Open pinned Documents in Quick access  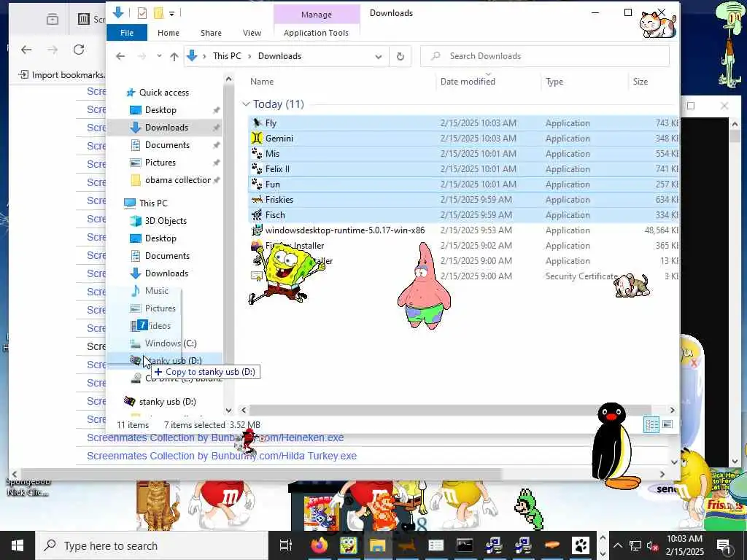(x=167, y=145)
